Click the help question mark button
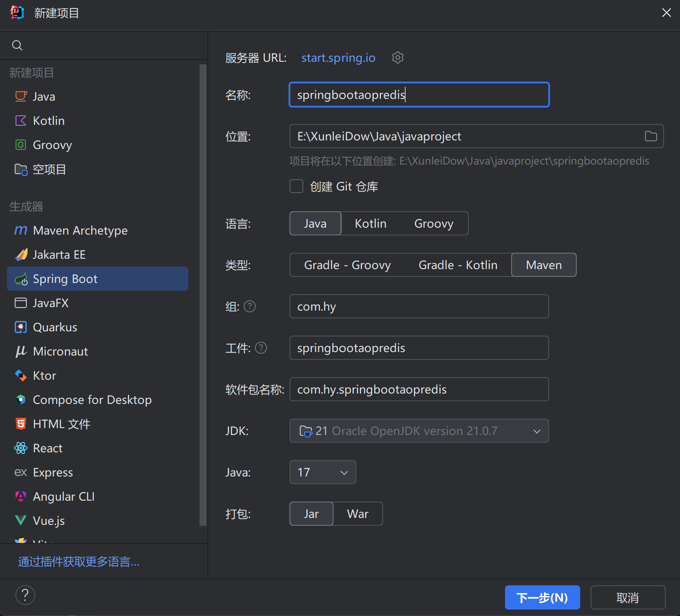Screen dimensions: 680x616 [25, 595]
